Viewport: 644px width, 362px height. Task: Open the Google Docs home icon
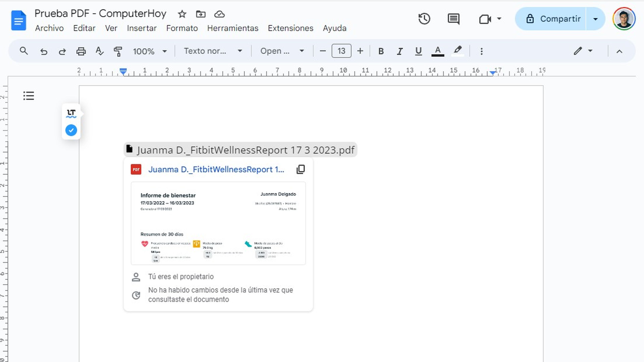(18, 20)
